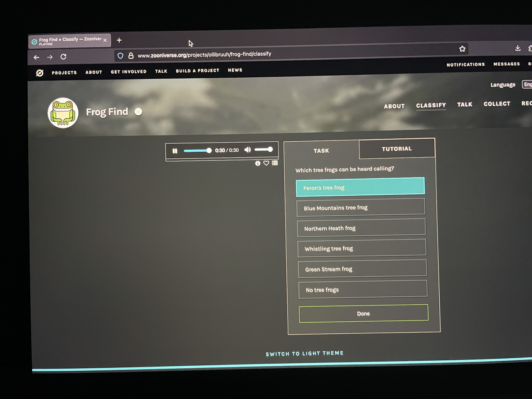Image resolution: width=532 pixels, height=399 pixels.
Task: Click the Zooniverse logo icon
Action: pos(39,73)
